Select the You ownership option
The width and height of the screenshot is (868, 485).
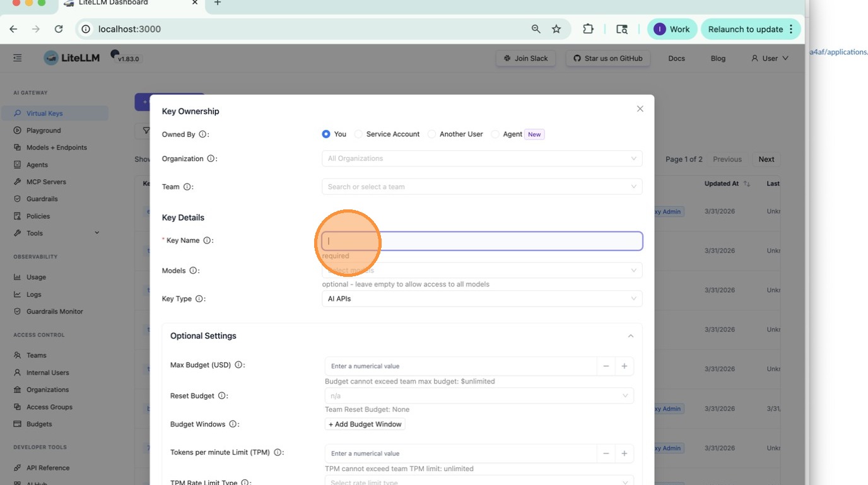point(326,134)
